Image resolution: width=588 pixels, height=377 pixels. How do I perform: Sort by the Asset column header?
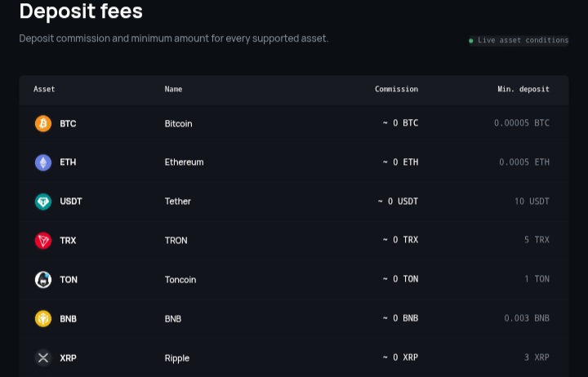click(x=44, y=89)
